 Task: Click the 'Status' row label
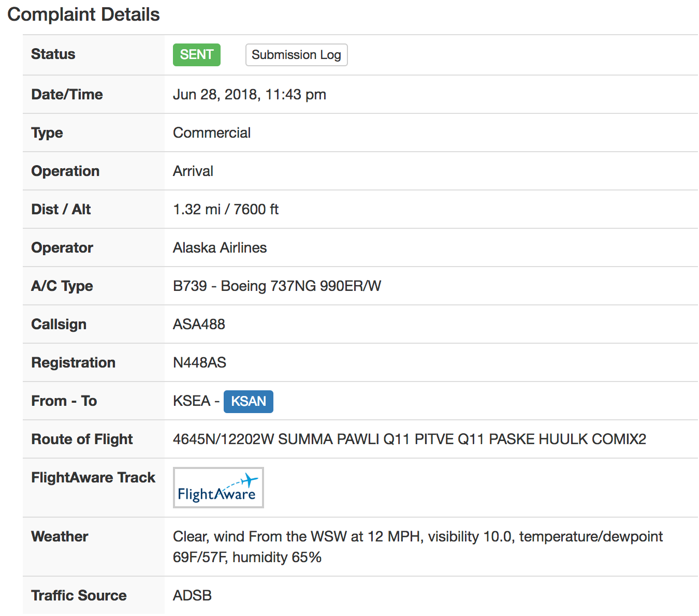click(x=53, y=54)
